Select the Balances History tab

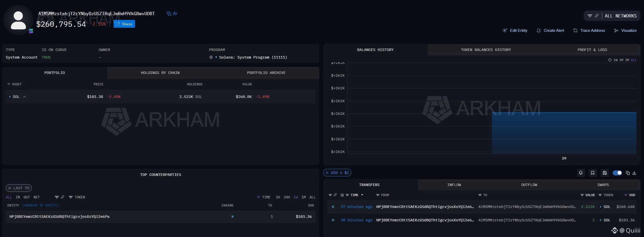click(375, 50)
